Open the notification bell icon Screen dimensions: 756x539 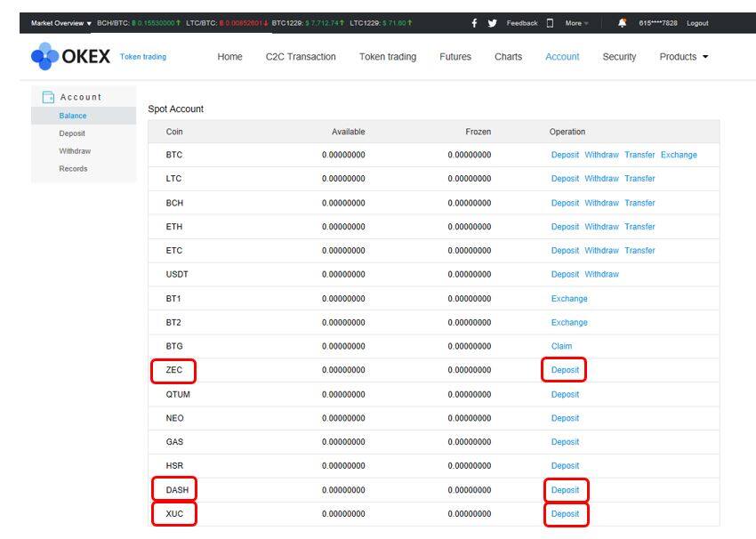click(623, 22)
